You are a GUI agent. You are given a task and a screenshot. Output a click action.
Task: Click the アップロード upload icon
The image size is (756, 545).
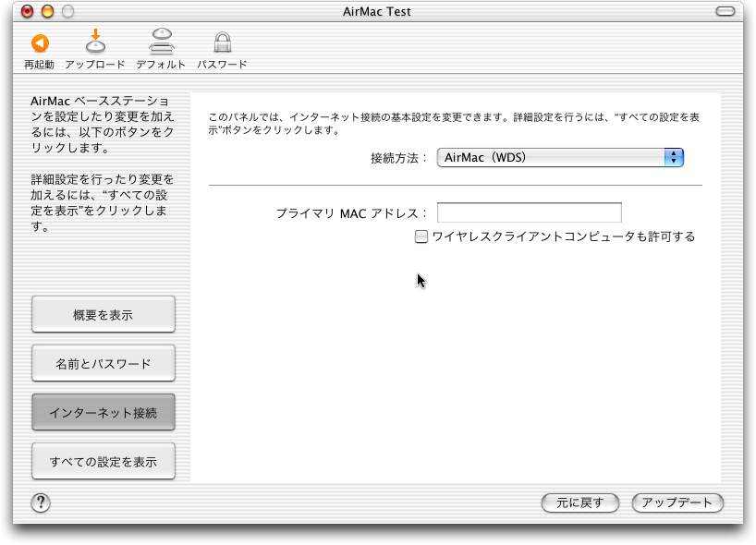tap(96, 42)
